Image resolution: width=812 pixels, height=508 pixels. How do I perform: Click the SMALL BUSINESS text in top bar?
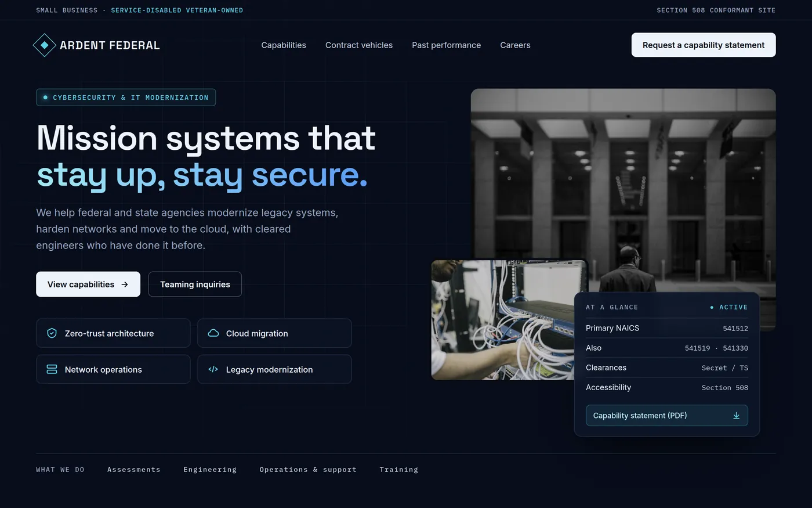click(67, 10)
